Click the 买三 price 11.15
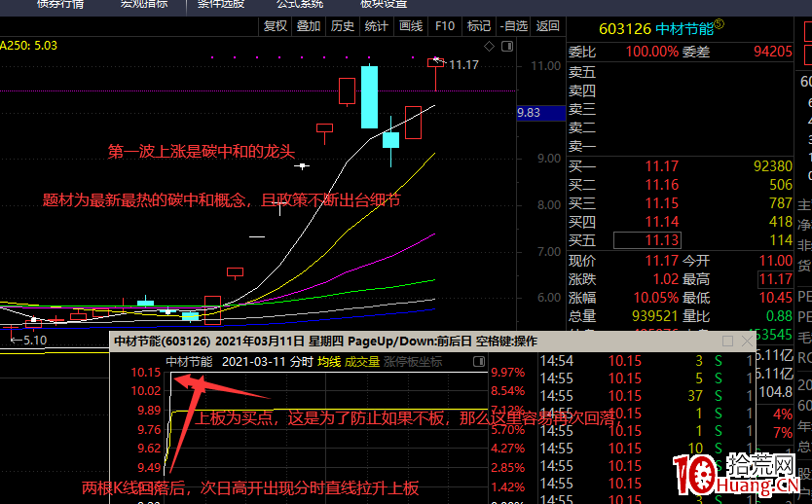The width and height of the screenshot is (812, 504). (x=661, y=203)
